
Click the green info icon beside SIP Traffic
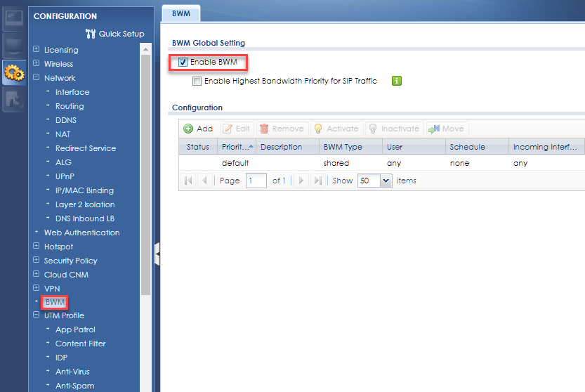point(396,81)
